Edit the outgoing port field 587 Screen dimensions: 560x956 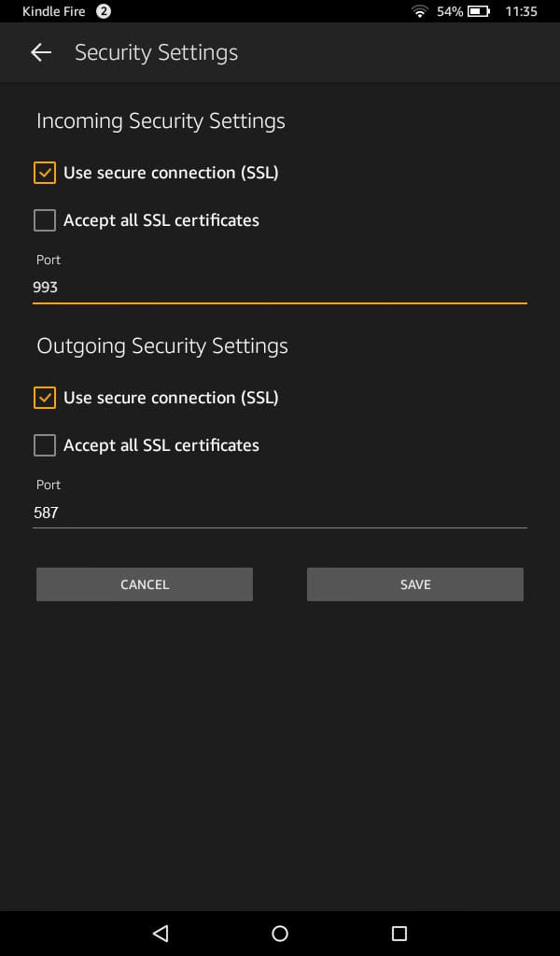pos(280,513)
